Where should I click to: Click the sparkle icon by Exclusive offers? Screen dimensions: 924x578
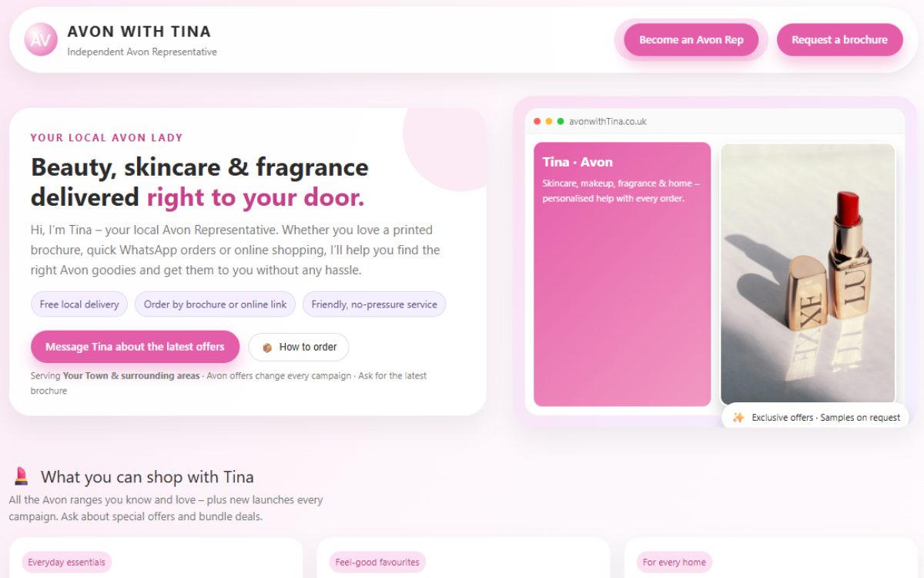pyautogui.click(x=738, y=418)
